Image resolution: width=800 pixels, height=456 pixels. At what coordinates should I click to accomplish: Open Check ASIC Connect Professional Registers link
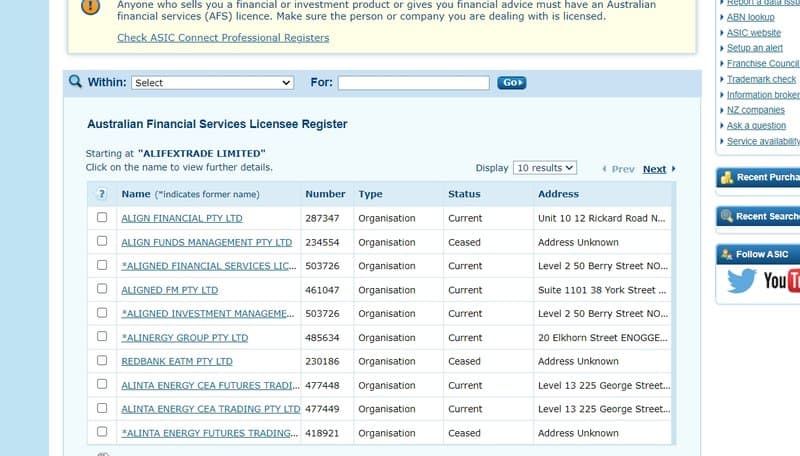click(223, 38)
